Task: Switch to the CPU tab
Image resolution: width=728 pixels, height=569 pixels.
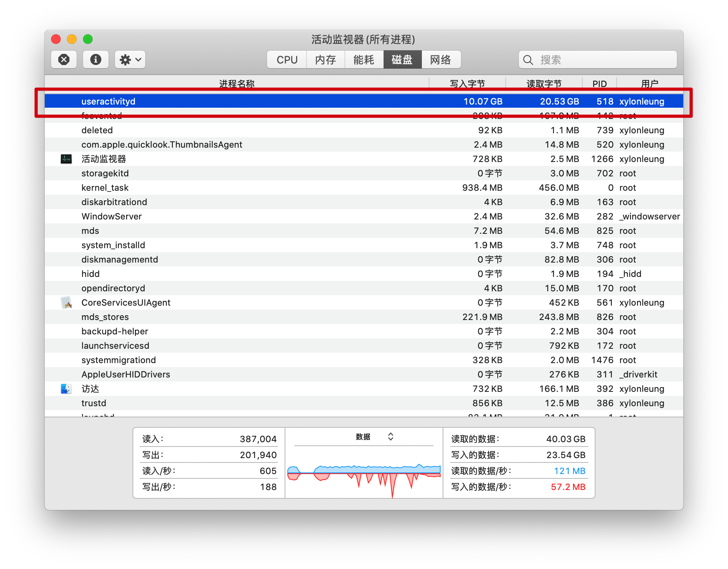Action: (x=287, y=60)
